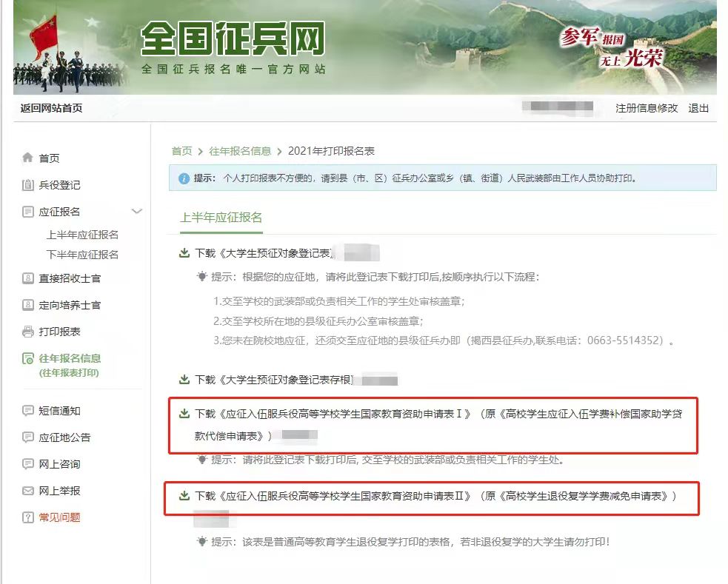Click the 直接招收士官 sidebar icon

28,278
